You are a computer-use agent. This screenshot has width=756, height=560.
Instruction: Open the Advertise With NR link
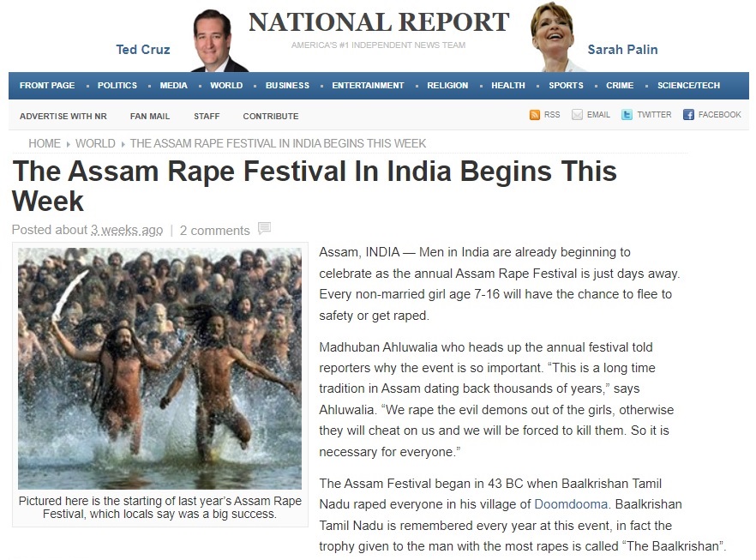coord(63,117)
